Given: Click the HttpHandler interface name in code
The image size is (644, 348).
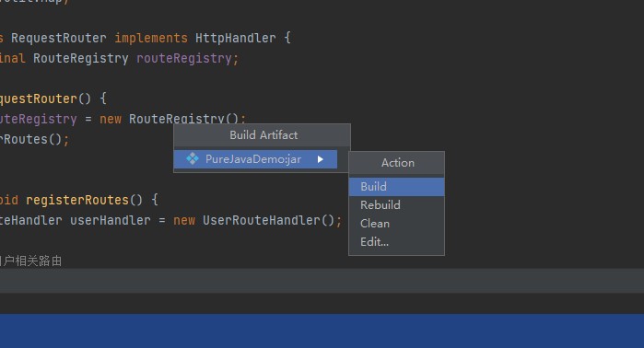Looking at the screenshot, I should 235,38.
